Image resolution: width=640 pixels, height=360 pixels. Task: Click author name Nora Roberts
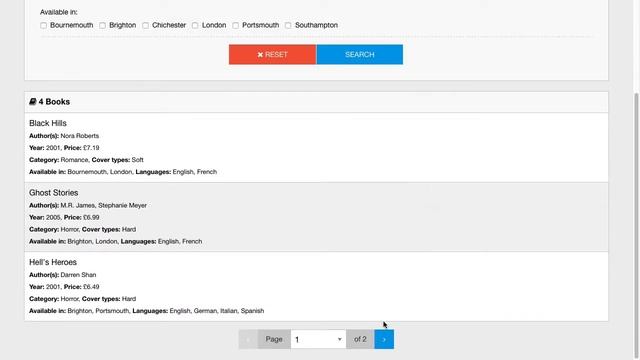coord(80,136)
